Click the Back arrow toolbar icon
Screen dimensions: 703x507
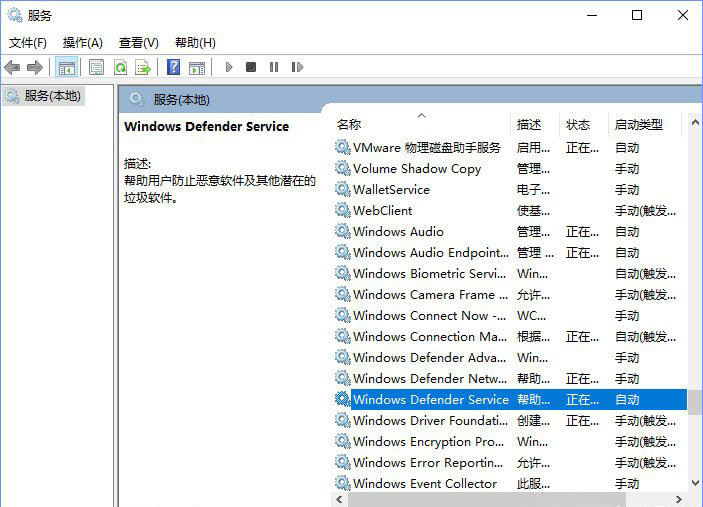[x=12, y=67]
